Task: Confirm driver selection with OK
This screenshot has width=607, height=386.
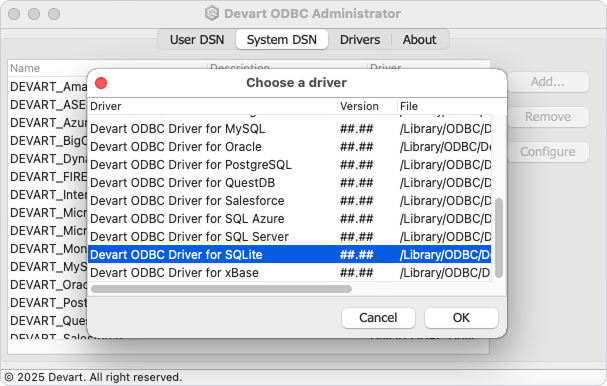Action: pyautogui.click(x=461, y=317)
